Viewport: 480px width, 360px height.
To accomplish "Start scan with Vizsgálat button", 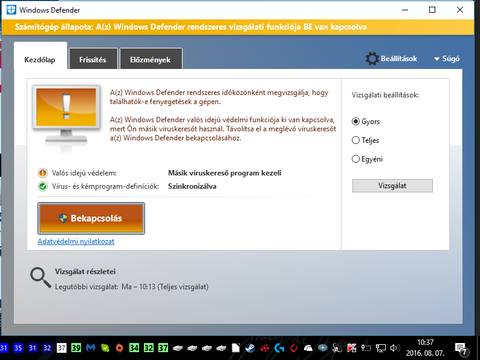I will (x=392, y=186).
